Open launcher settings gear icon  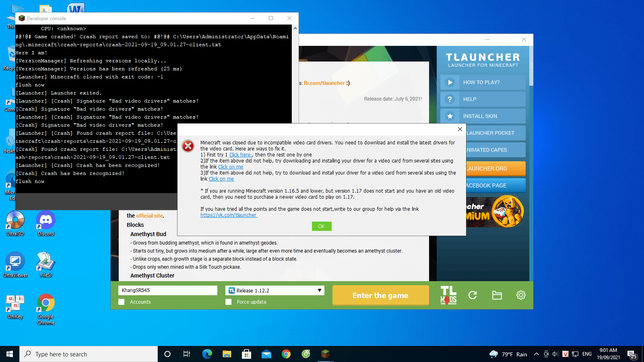pos(521,295)
